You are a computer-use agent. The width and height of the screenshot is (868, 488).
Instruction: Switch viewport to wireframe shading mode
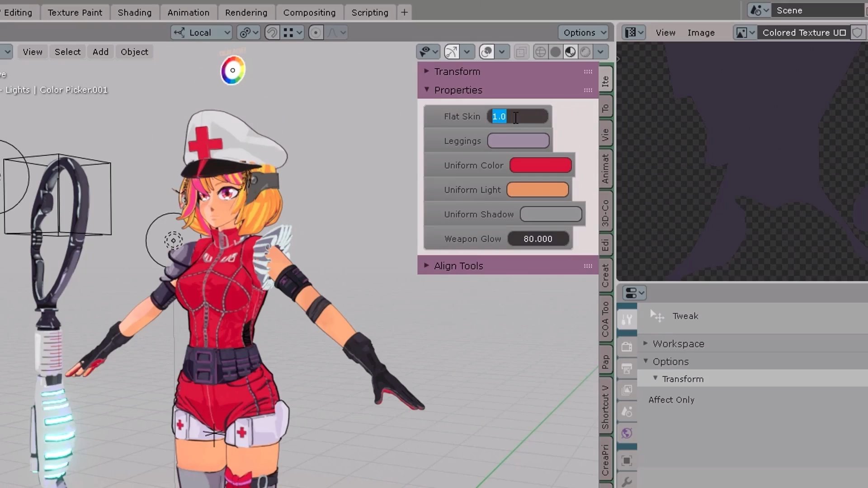[541, 52]
